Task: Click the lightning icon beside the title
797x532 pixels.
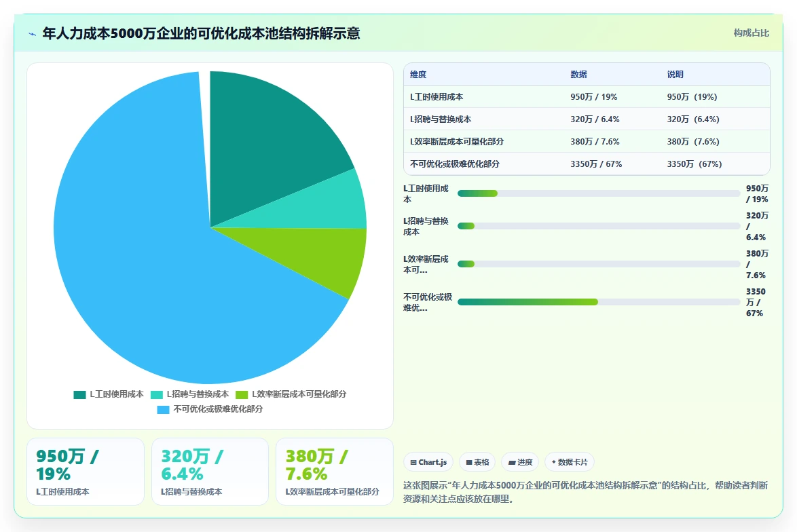Action: [x=32, y=34]
